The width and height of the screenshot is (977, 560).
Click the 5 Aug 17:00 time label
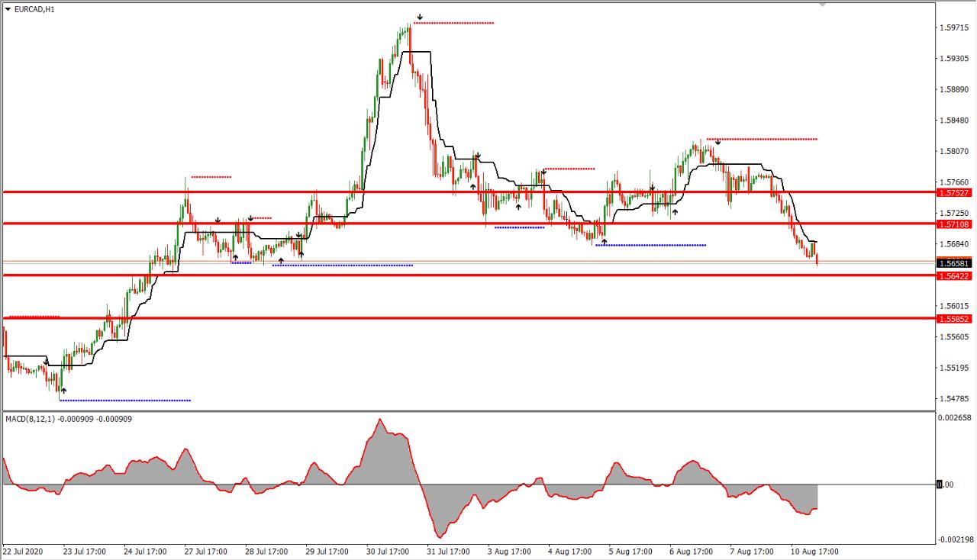pyautogui.click(x=630, y=551)
